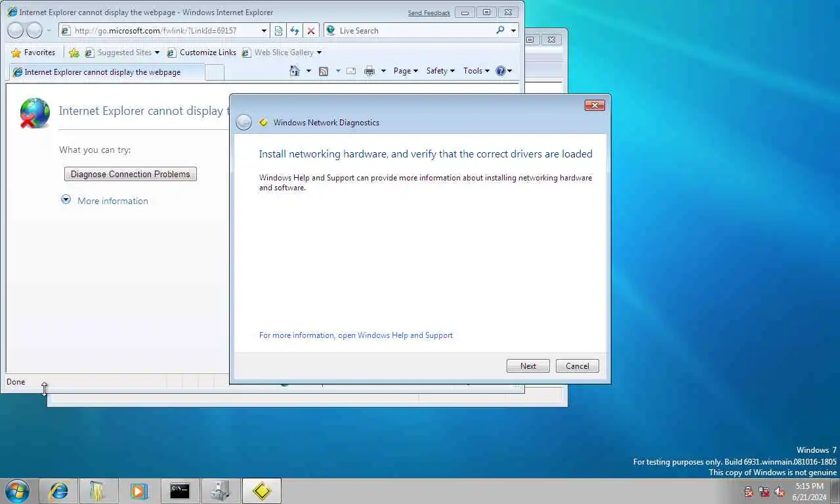Open the Home button dropdown arrow
The width and height of the screenshot is (840, 504).
[x=308, y=71]
